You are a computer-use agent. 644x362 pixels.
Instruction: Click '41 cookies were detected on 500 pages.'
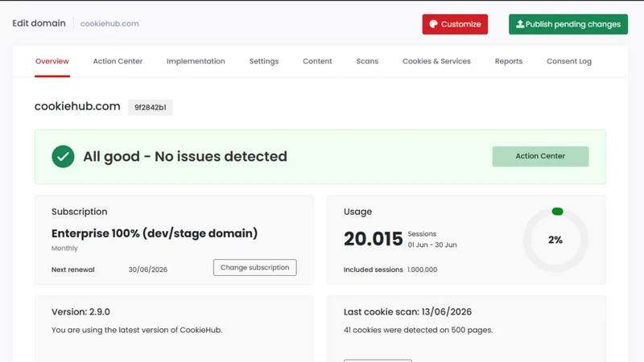coord(418,330)
